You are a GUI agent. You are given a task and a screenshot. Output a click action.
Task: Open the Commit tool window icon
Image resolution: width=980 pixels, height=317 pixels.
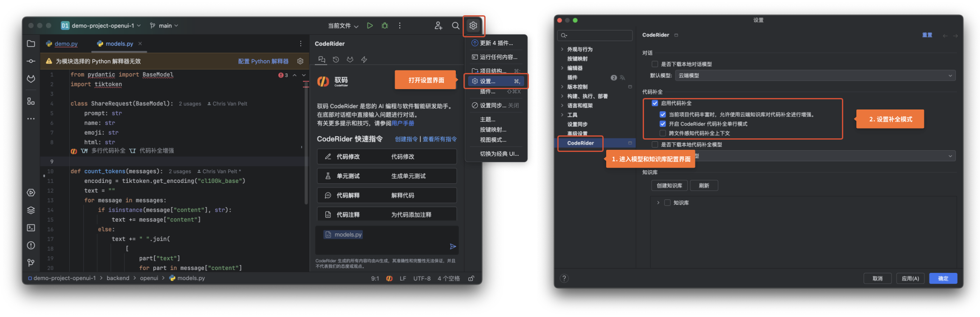point(31,62)
